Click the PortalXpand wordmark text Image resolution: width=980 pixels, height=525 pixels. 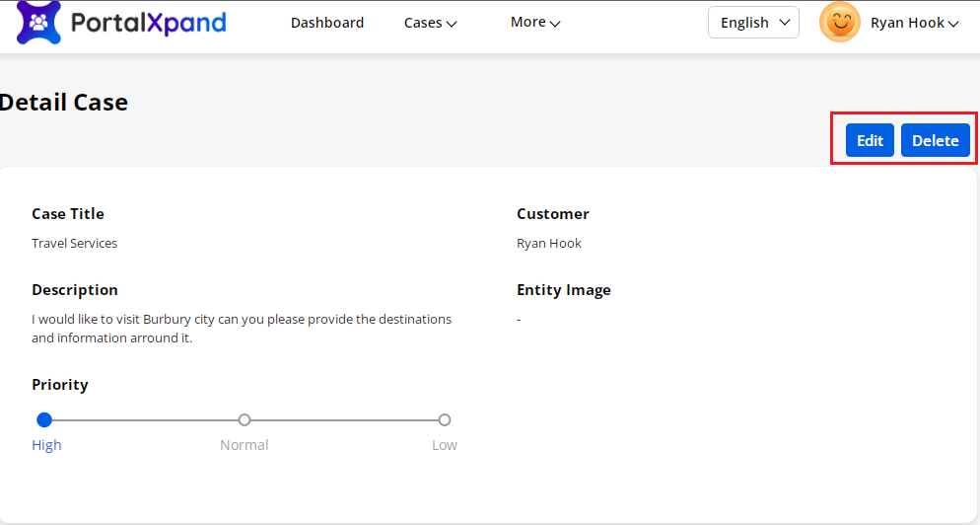(148, 23)
